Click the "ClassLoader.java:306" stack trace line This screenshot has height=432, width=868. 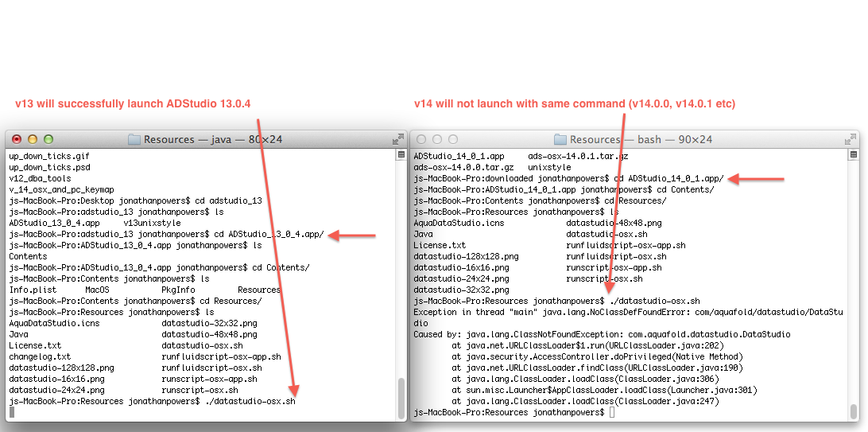tap(585, 379)
